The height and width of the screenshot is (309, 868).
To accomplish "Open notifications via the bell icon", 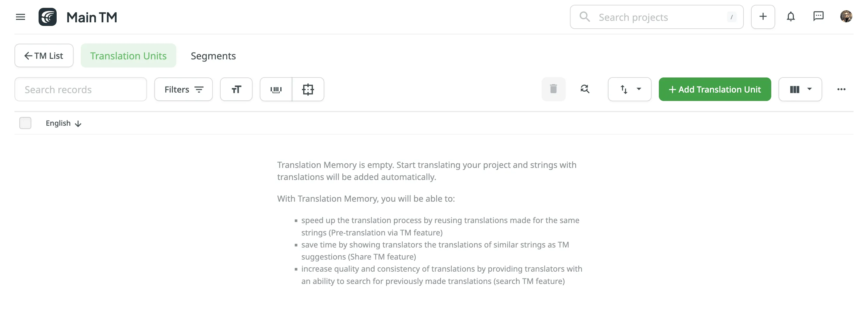I will pos(791,16).
